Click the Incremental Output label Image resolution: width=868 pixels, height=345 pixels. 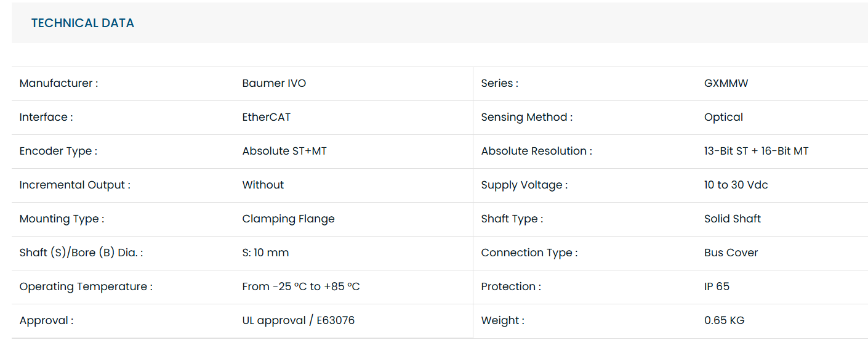pyautogui.click(x=74, y=185)
